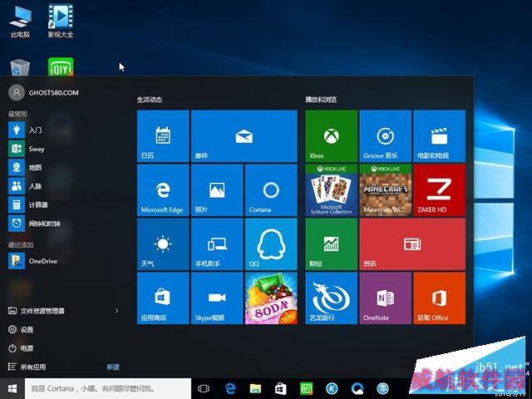The width and height of the screenshot is (532, 399).
Task: Open Task View in the taskbar
Action: point(204,388)
